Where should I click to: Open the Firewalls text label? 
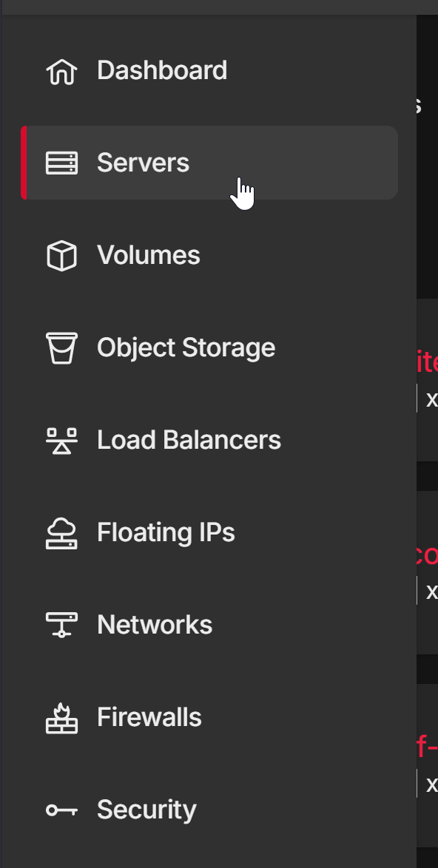click(x=149, y=717)
